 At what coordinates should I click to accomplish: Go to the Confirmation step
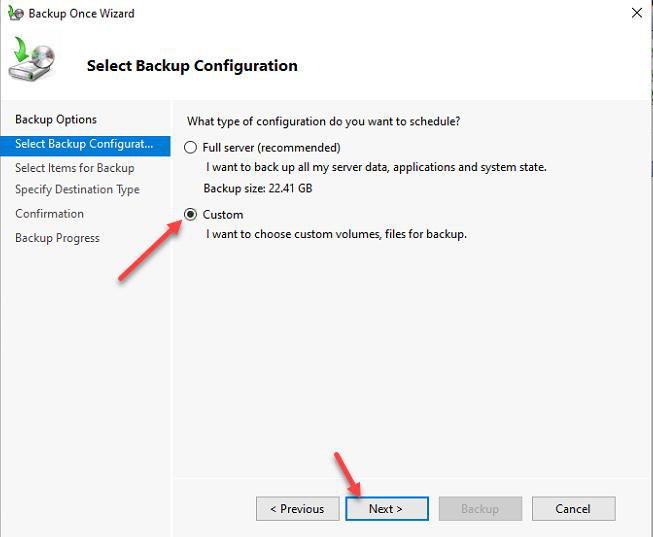(x=49, y=214)
